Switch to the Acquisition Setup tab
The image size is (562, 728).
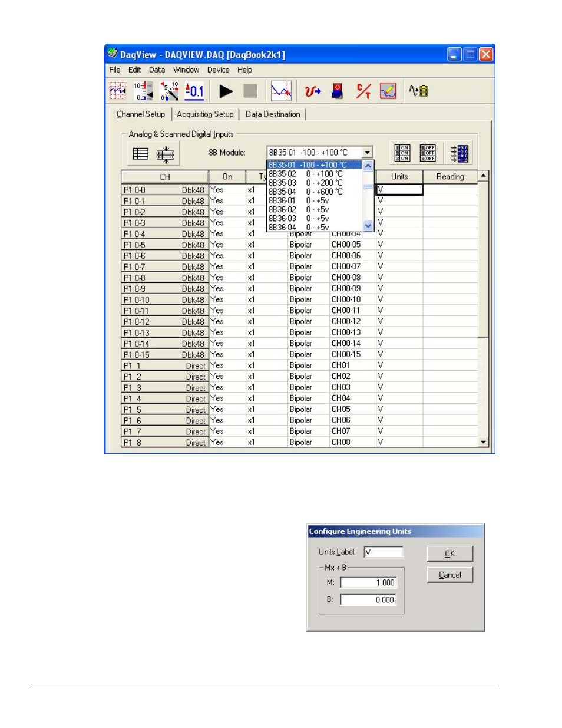205,114
